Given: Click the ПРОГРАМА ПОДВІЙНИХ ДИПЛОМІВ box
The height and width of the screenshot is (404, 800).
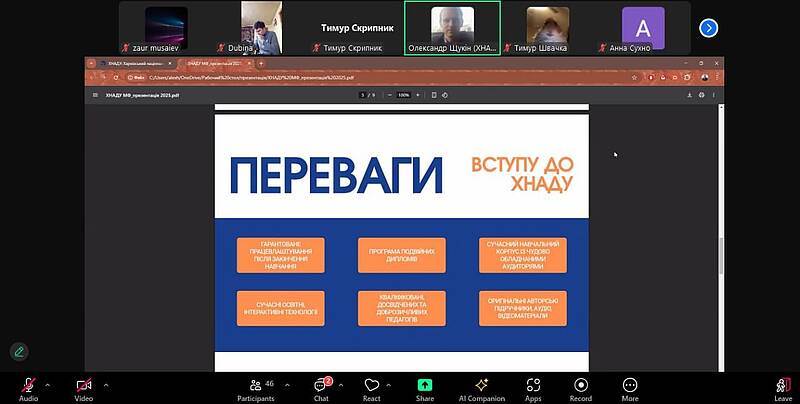Looking at the screenshot, I should pos(402,255).
